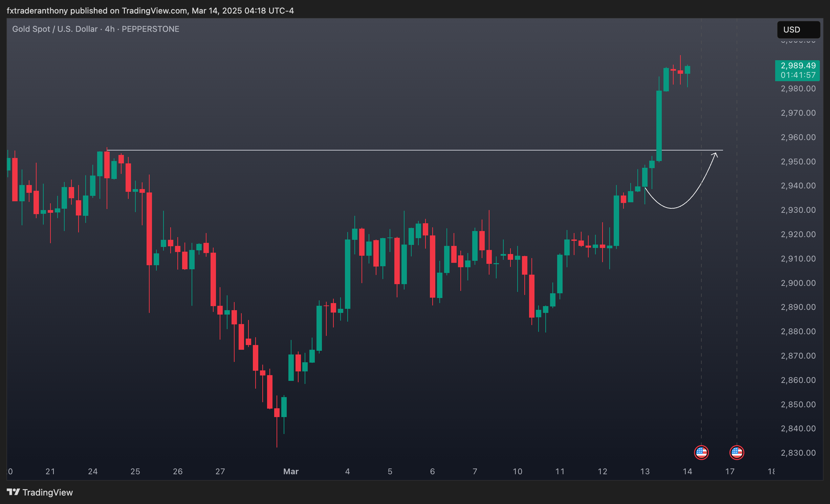Image resolution: width=830 pixels, height=504 pixels.
Task: Click the date 11 on the time axis
Action: point(560,472)
